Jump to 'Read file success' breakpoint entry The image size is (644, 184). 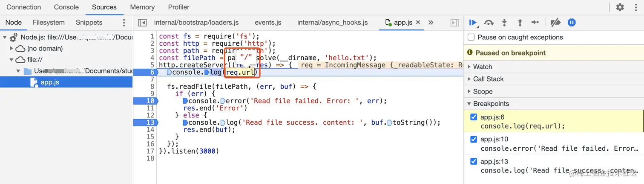click(x=560, y=170)
